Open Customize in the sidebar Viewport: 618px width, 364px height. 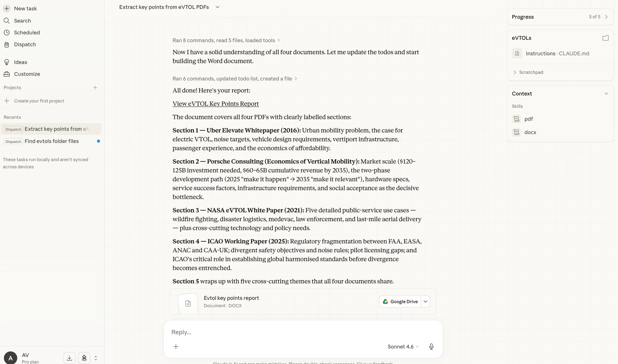pos(27,74)
